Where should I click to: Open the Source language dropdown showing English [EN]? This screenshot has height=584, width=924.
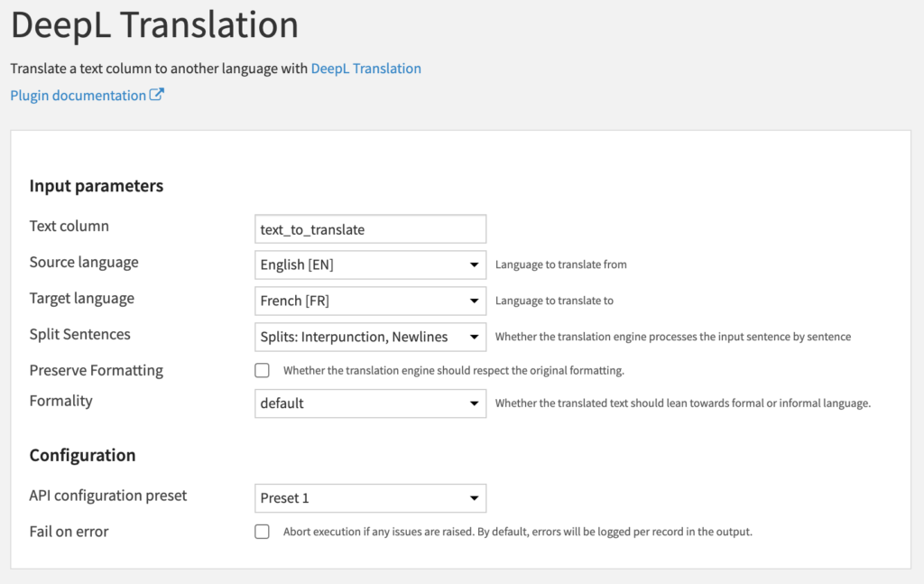tap(370, 264)
